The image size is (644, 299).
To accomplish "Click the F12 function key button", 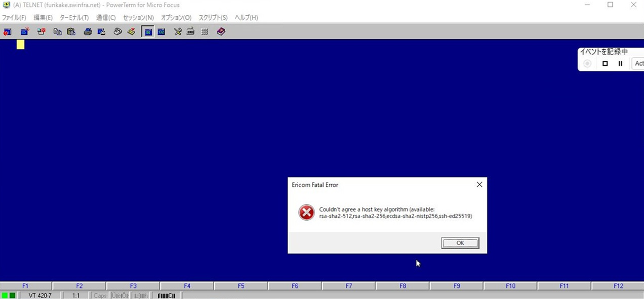I will coord(618,286).
